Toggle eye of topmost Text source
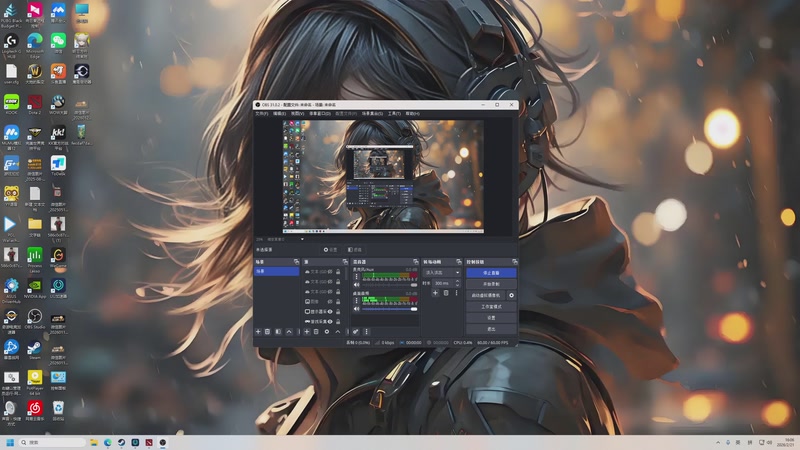800x450 pixels. click(x=330, y=271)
